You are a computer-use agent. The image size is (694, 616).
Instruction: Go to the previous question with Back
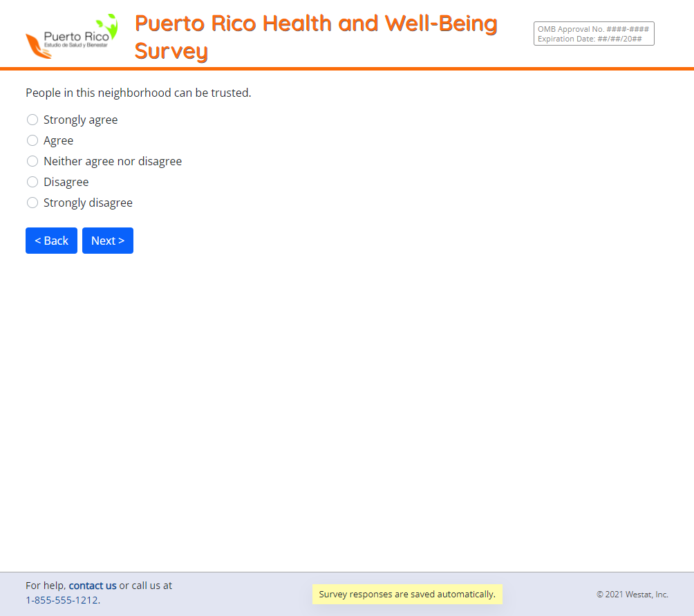pyautogui.click(x=51, y=241)
